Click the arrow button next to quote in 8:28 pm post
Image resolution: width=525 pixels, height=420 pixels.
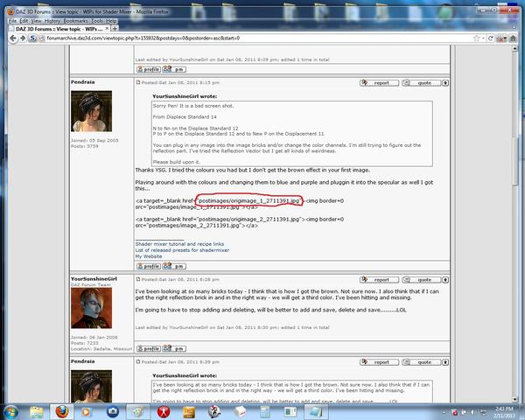(x=445, y=280)
